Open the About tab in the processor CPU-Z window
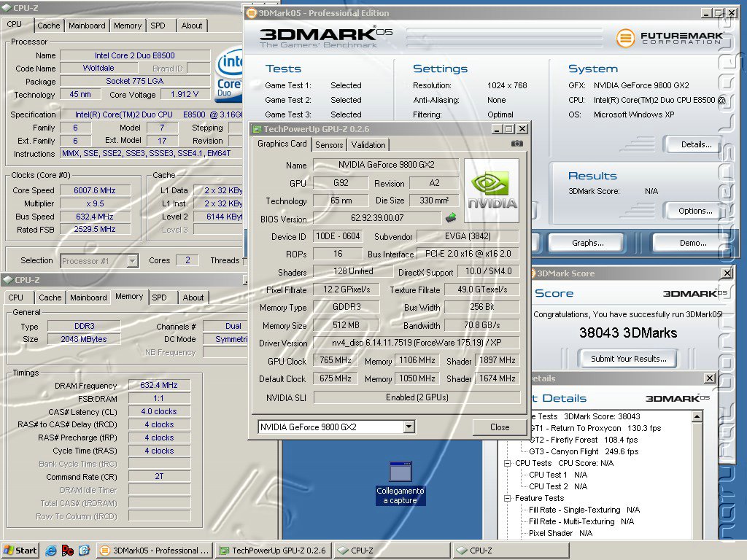Image resolution: width=747 pixels, height=560 pixels. [192, 26]
